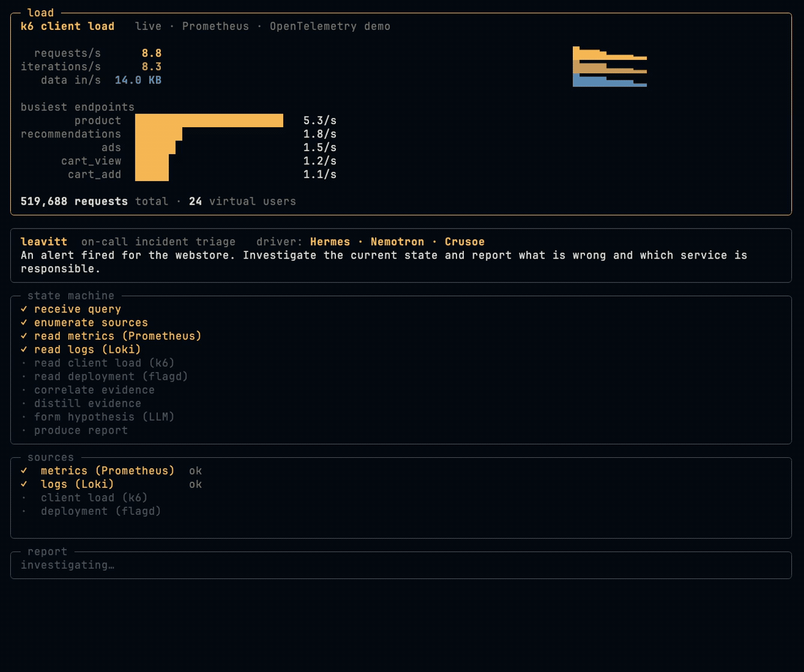Screen dimensions: 804x672
Task: Click the alert query prompt text
Action: click(384, 262)
